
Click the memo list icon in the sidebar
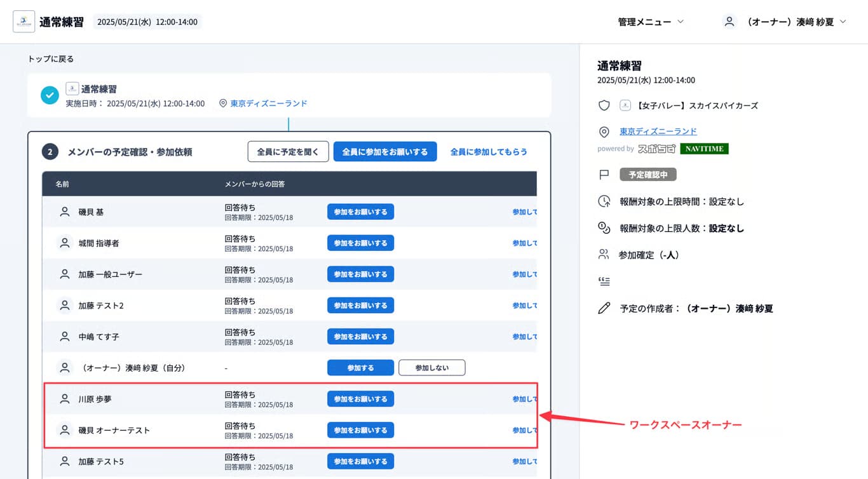pyautogui.click(x=604, y=281)
